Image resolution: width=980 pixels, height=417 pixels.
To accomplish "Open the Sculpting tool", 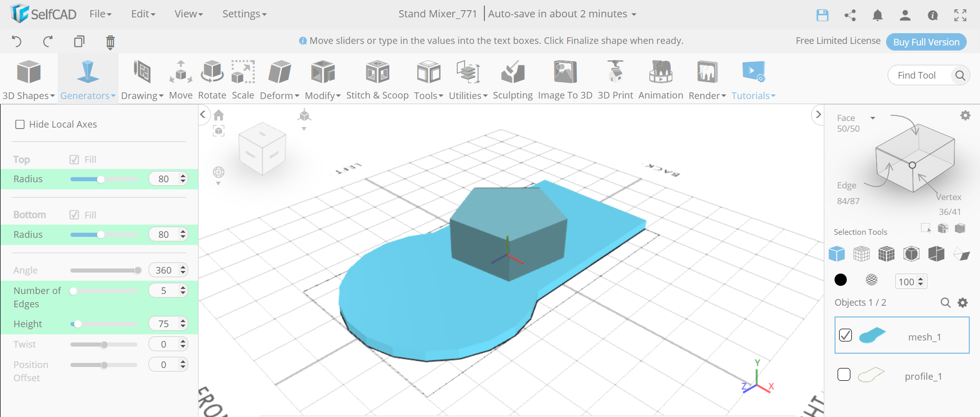I will point(512,80).
